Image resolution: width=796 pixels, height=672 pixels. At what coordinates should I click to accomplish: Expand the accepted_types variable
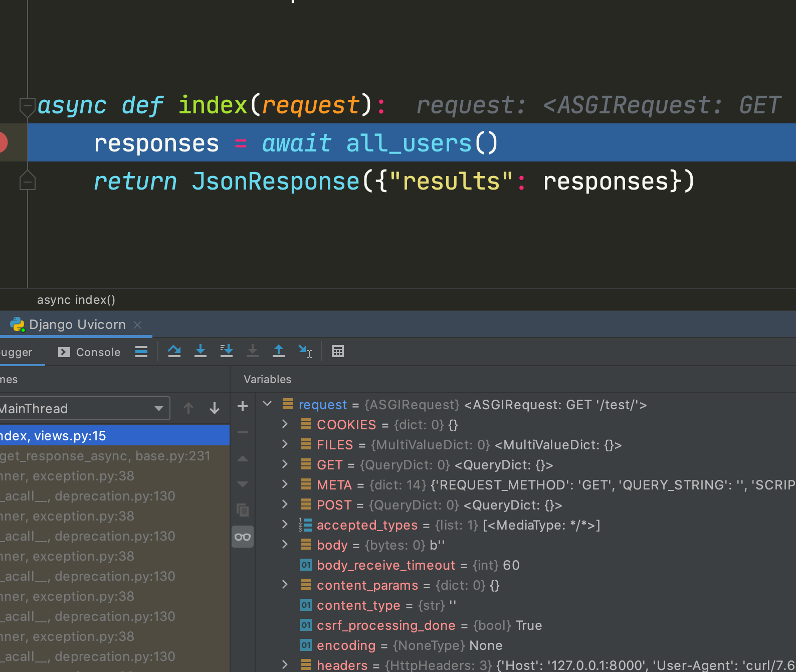(x=285, y=525)
